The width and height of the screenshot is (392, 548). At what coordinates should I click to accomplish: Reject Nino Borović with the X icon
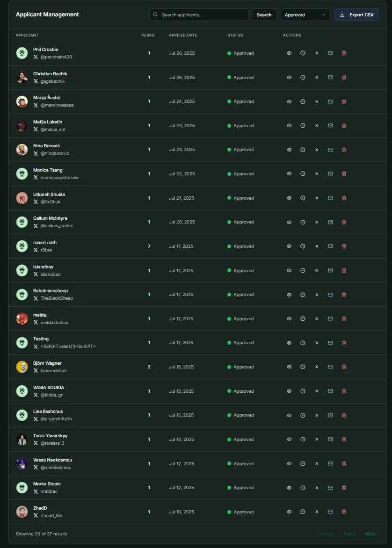click(317, 150)
